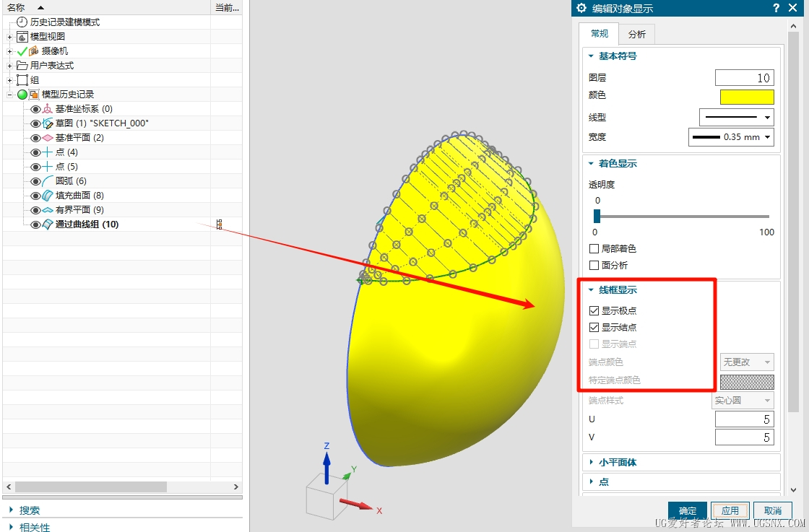Viewport: 809px width, 532px height.
Task: Toggle visibility of 基准坐标系 (0)
Action: tap(35, 109)
